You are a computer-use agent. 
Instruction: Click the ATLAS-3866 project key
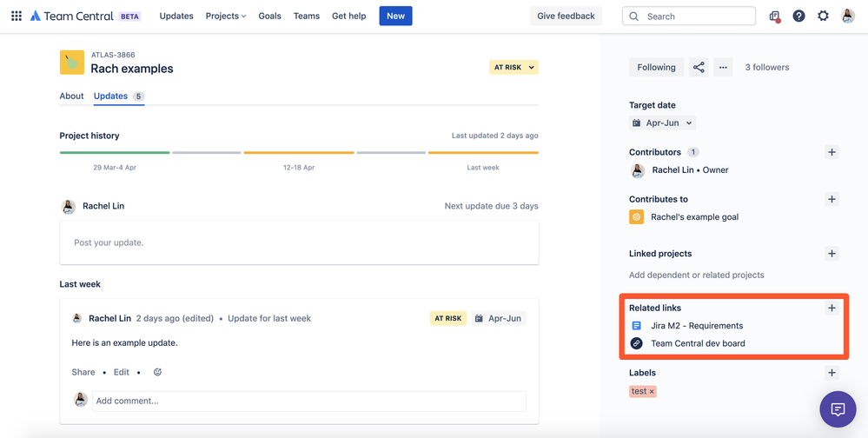tap(113, 55)
